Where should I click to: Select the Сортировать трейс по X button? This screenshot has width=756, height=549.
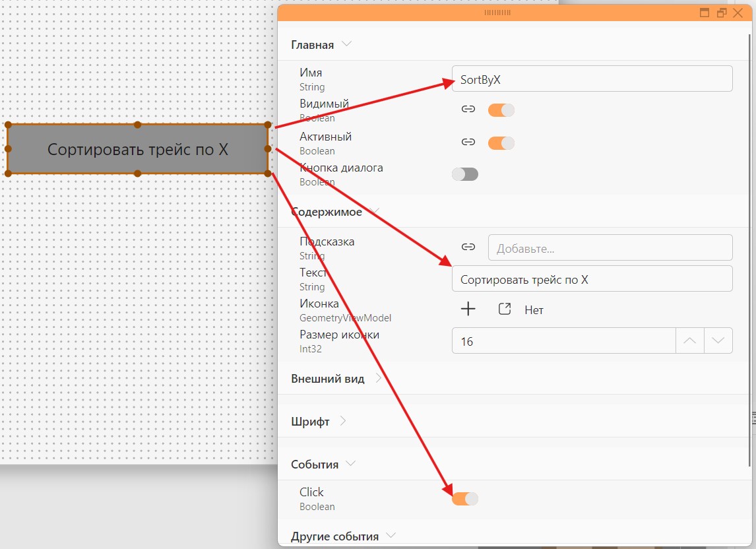(x=137, y=149)
